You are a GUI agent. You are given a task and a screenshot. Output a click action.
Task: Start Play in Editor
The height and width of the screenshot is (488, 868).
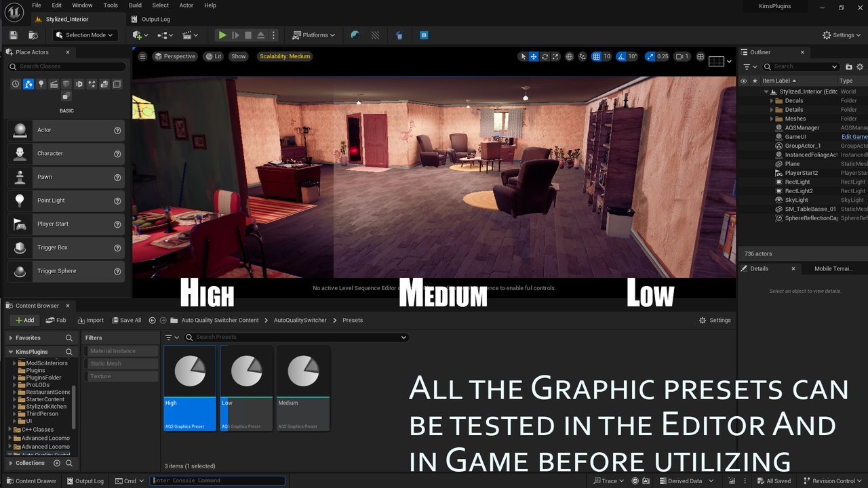(x=222, y=35)
